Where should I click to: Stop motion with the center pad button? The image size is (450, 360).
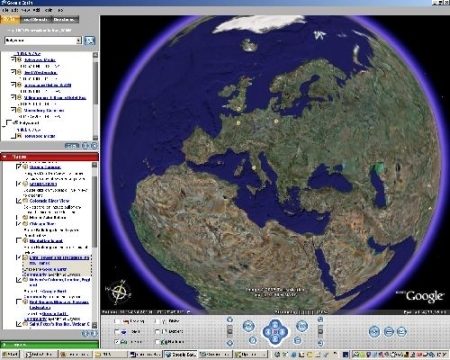coord(275,332)
